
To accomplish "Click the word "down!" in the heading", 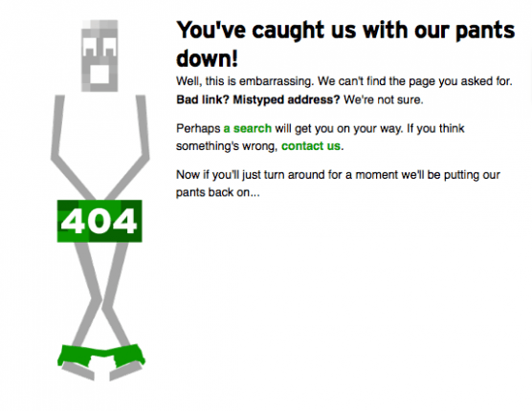I will point(208,58).
